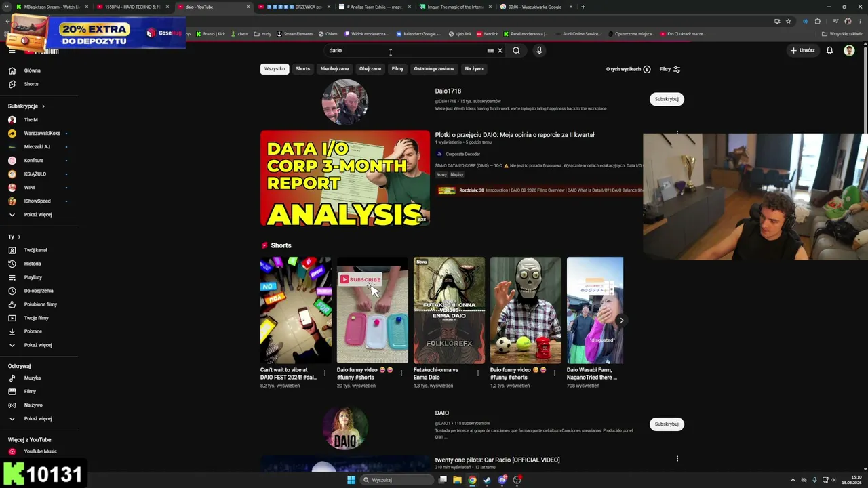This screenshot has width=868, height=488.
Task: Select the Nieobejrzane filter chip
Action: coord(334,68)
